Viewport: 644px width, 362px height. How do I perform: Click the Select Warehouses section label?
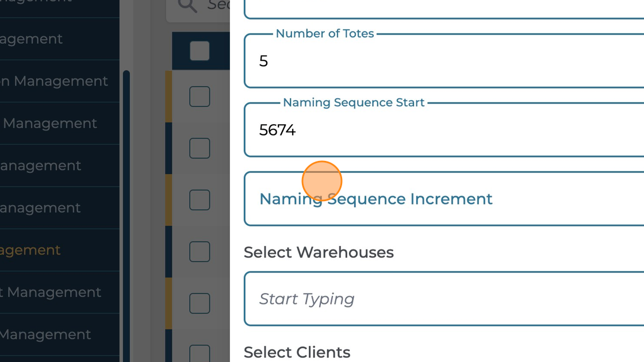319,252
